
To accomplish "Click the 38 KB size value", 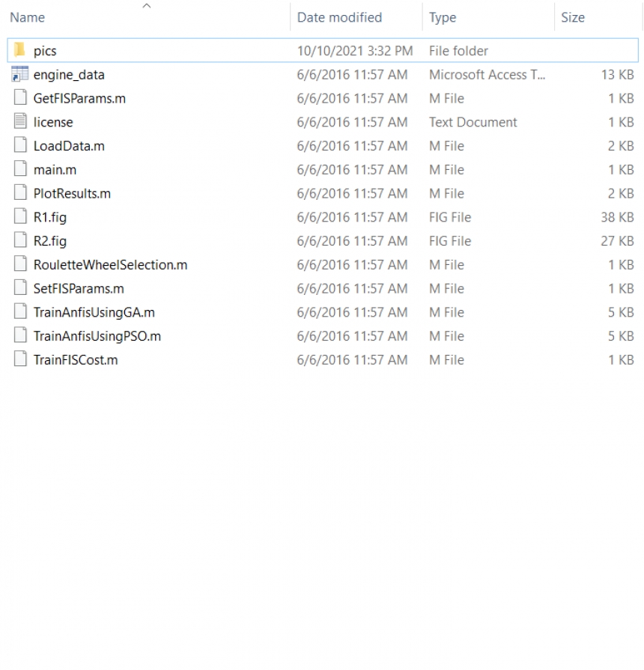I will [x=617, y=218].
